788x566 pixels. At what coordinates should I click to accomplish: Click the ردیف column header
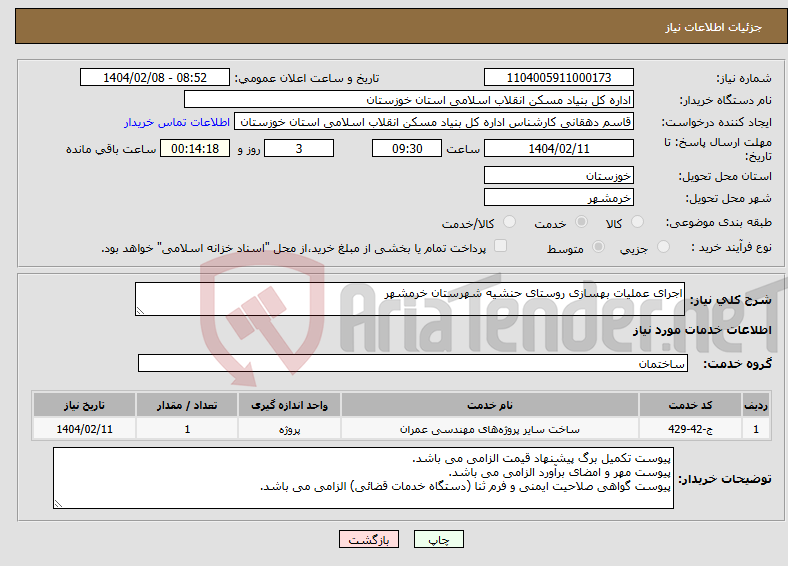[756, 405]
